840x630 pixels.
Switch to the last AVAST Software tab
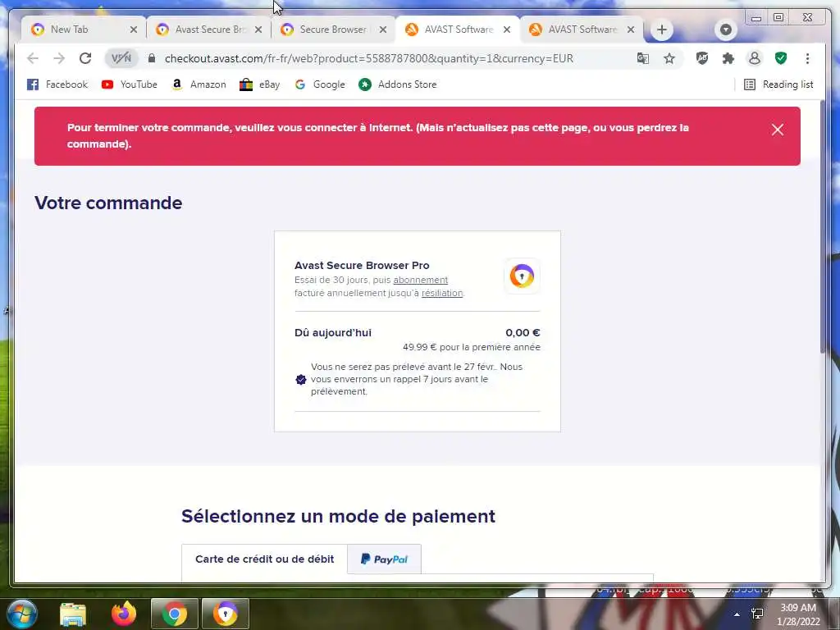582,30
